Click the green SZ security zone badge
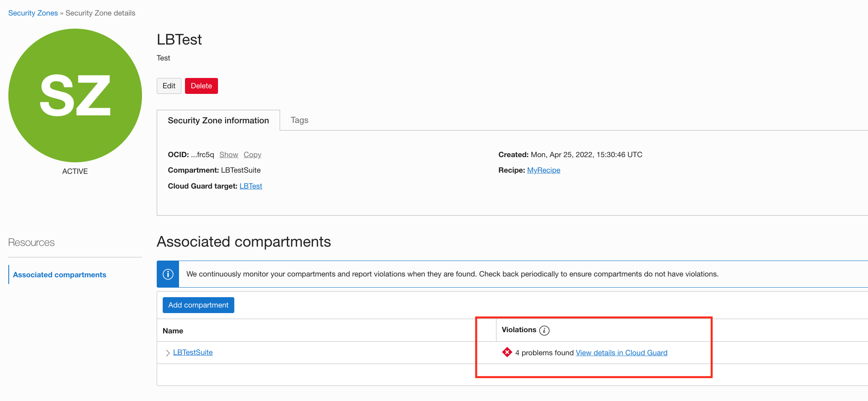Viewport: 868px width, 401px height. tap(75, 95)
